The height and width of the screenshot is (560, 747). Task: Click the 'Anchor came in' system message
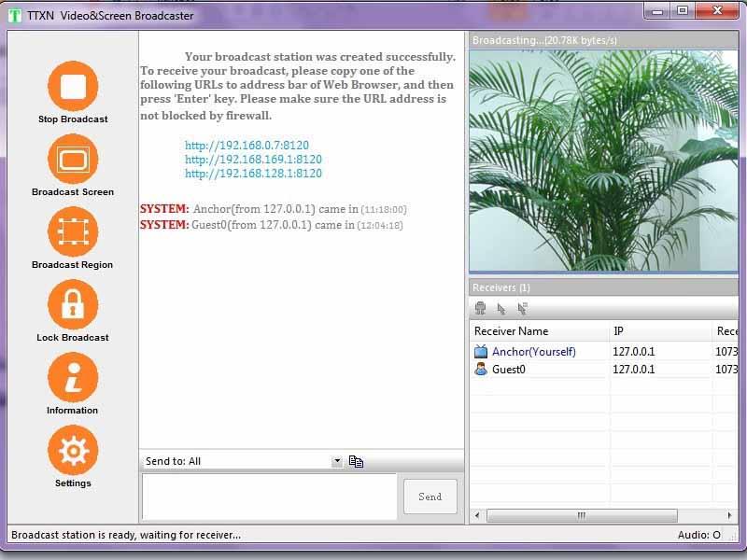274,209
